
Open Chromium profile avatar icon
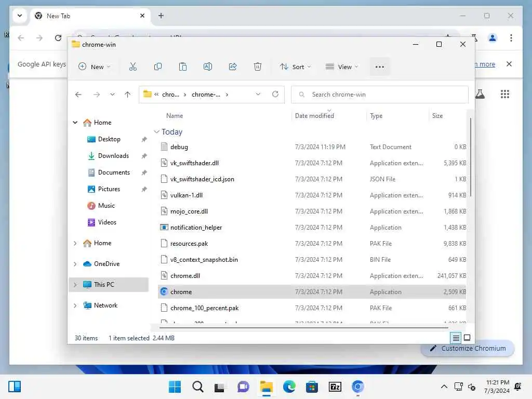coord(493,37)
